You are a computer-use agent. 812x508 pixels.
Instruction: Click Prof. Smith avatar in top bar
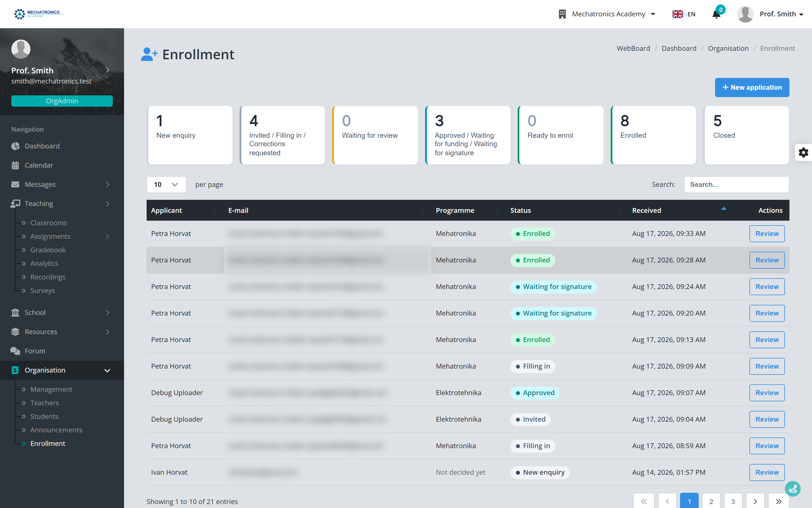coord(745,14)
